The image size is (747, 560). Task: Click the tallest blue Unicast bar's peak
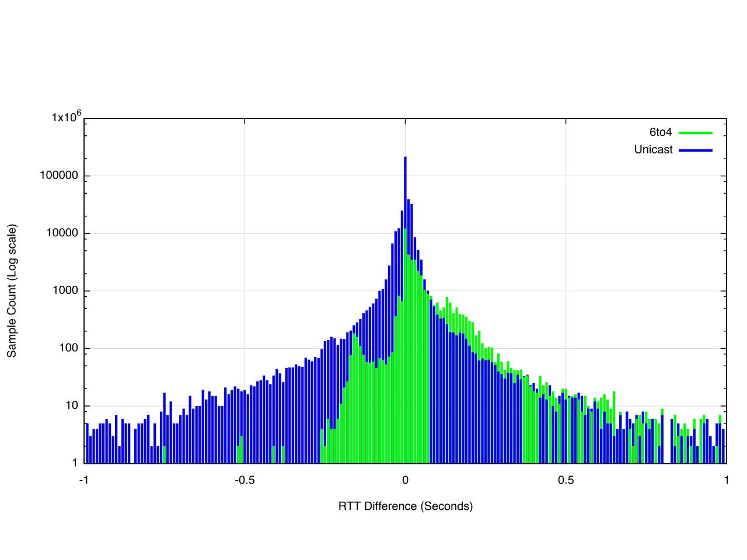point(405,158)
